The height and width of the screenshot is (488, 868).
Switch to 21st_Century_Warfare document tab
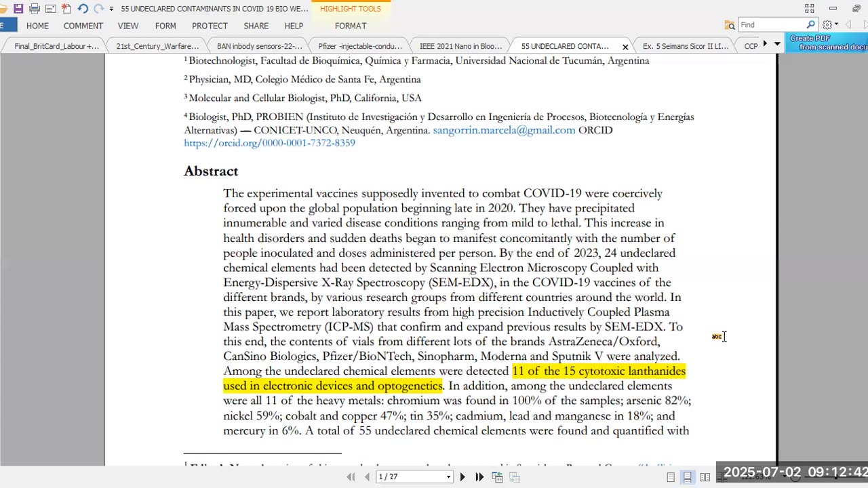157,46
